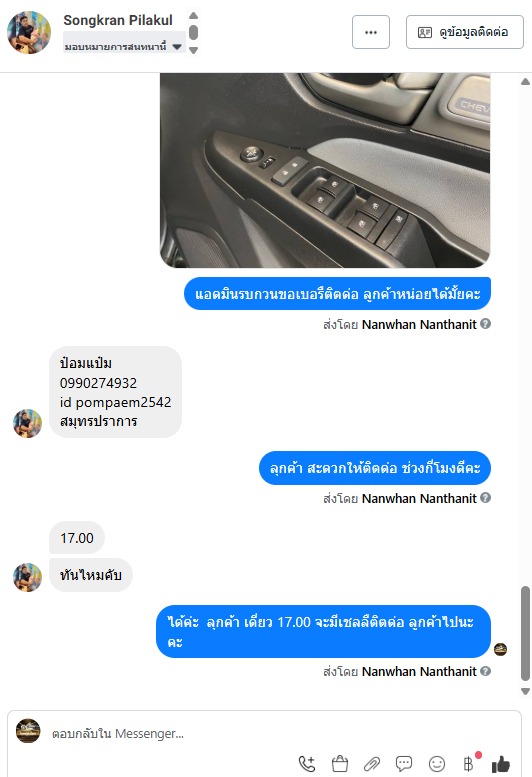The width and height of the screenshot is (532, 777).
Task: Click the chat scrollbar down arrow
Action: (x=526, y=691)
